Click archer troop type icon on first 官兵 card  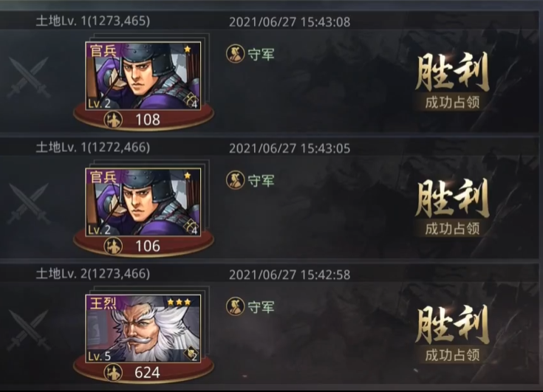click(x=191, y=100)
